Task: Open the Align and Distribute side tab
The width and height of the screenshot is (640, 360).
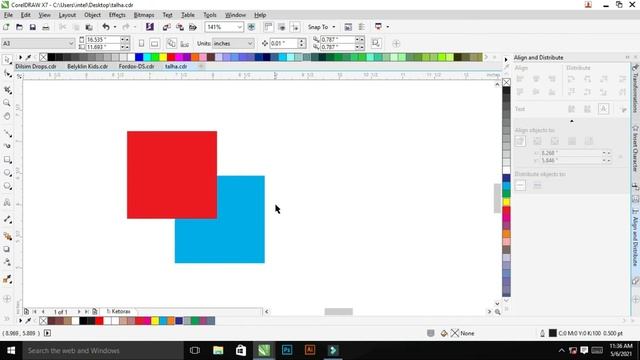Action: tap(635, 238)
